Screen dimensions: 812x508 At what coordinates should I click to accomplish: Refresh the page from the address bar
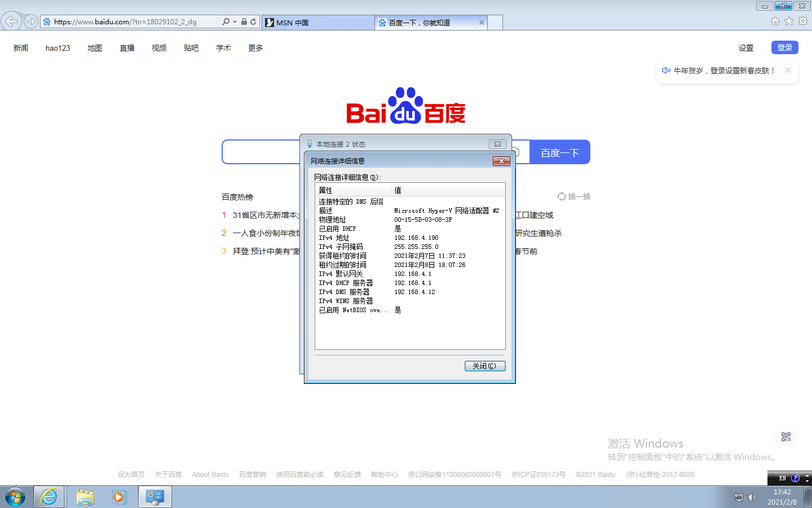(253, 22)
